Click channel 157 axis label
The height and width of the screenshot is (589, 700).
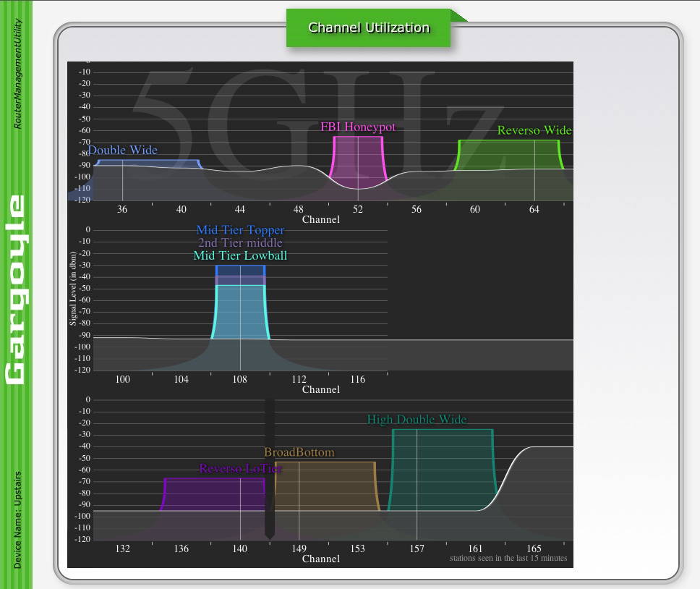pyautogui.click(x=417, y=548)
